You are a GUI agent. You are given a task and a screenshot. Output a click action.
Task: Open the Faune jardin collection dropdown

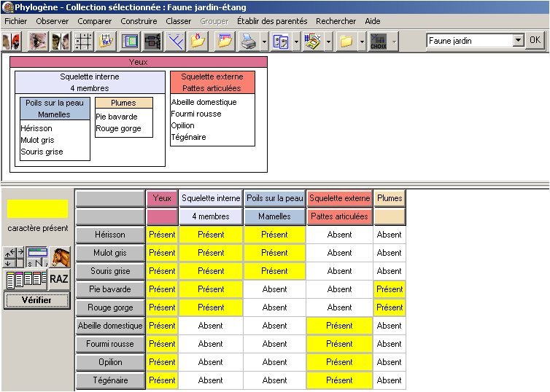(x=518, y=41)
